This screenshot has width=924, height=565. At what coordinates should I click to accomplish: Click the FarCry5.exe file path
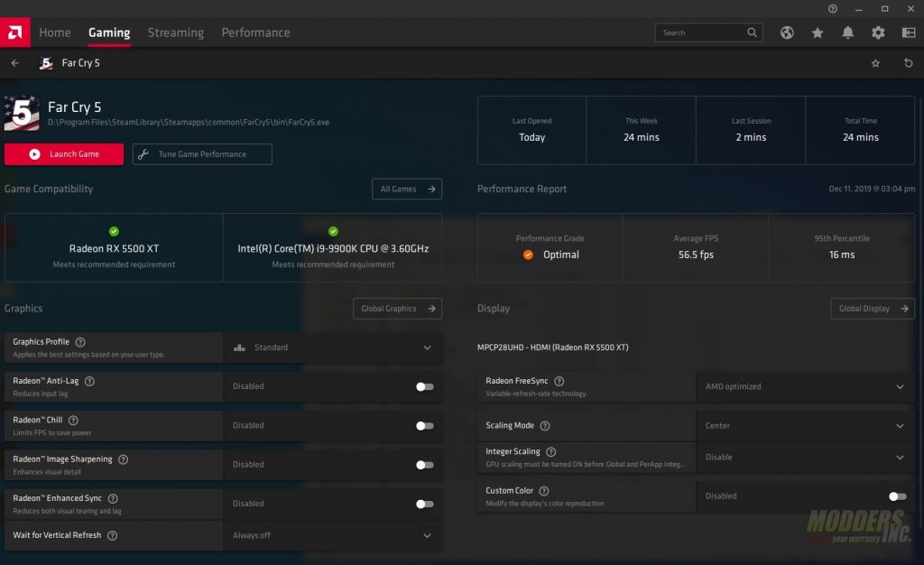pos(189,122)
